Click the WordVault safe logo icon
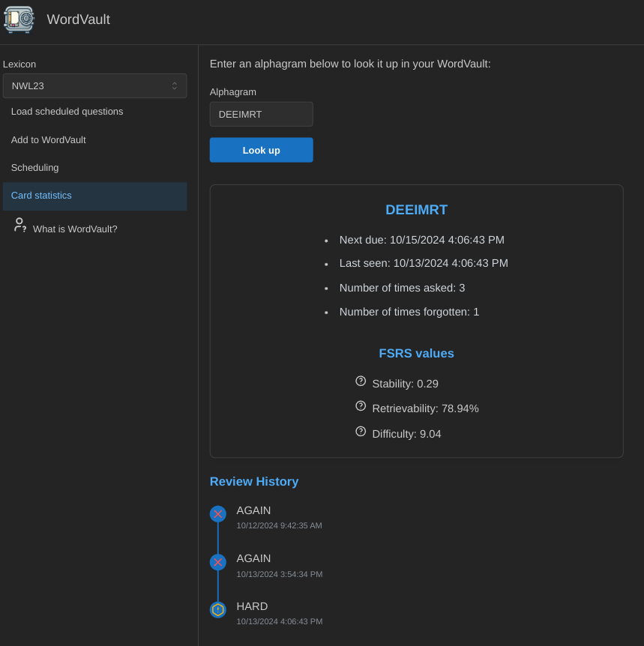This screenshot has width=644, height=646. [19, 19]
